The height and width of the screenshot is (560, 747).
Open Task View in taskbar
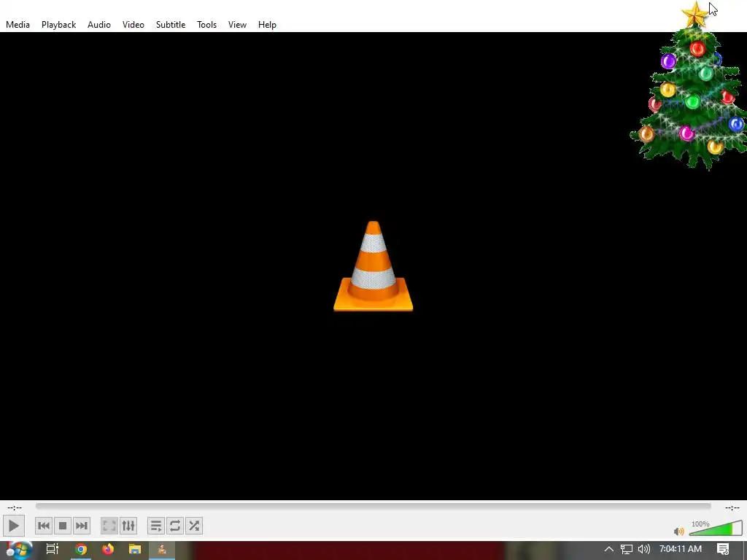pyautogui.click(x=53, y=549)
